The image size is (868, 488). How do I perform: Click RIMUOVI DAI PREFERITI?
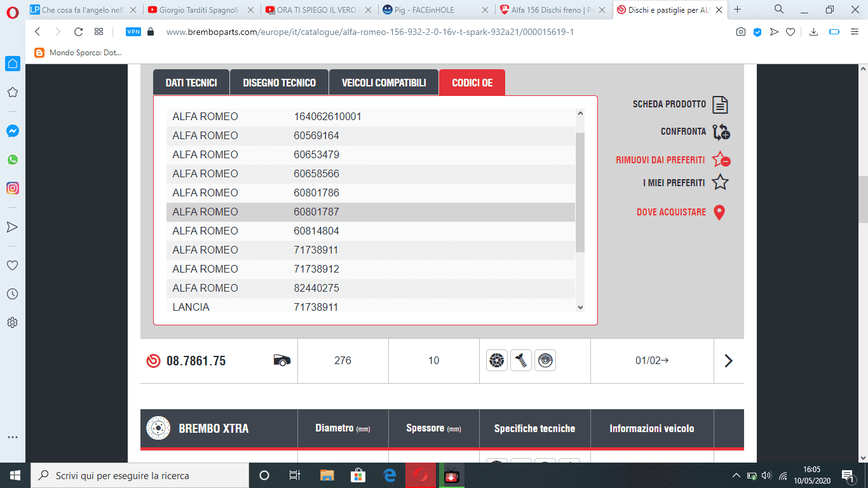(673, 160)
